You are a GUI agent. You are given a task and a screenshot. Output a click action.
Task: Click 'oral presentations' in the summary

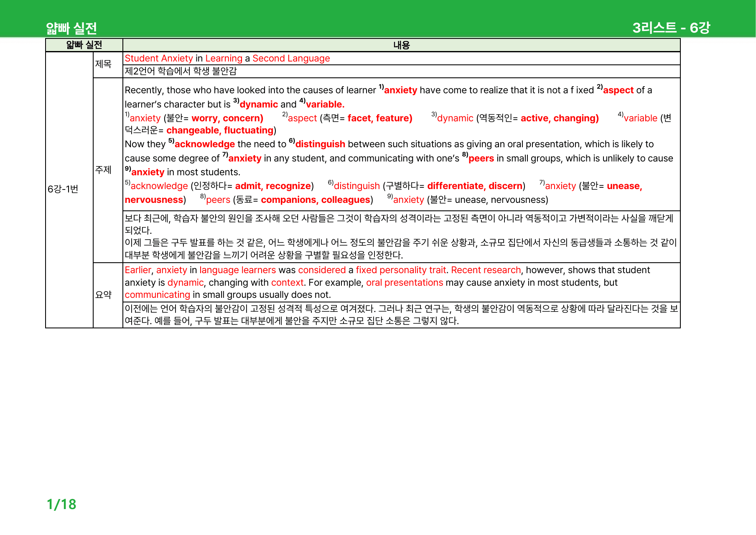405,283
